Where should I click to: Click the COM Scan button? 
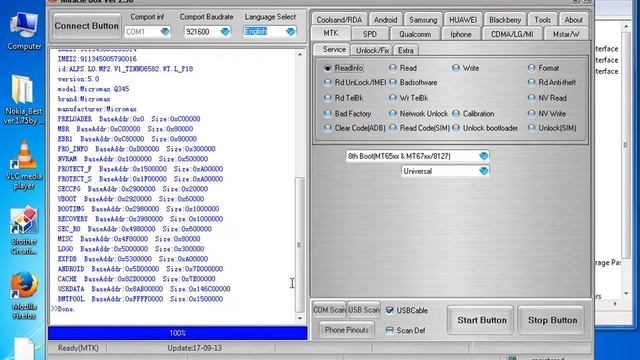(x=329, y=310)
